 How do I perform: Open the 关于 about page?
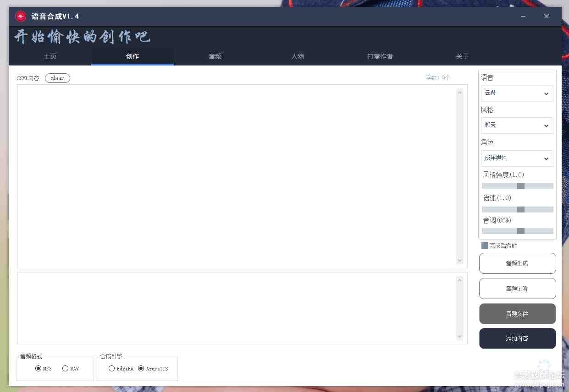tap(462, 56)
